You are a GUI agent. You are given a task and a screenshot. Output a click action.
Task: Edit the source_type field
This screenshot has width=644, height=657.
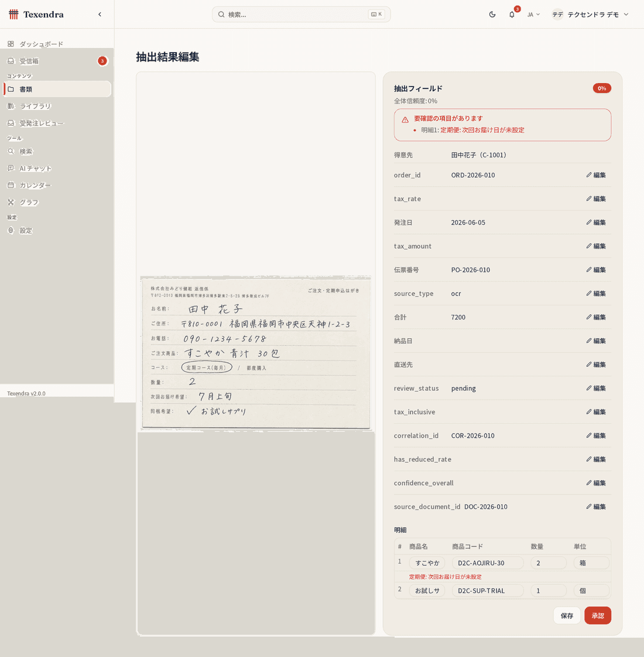coord(596,293)
